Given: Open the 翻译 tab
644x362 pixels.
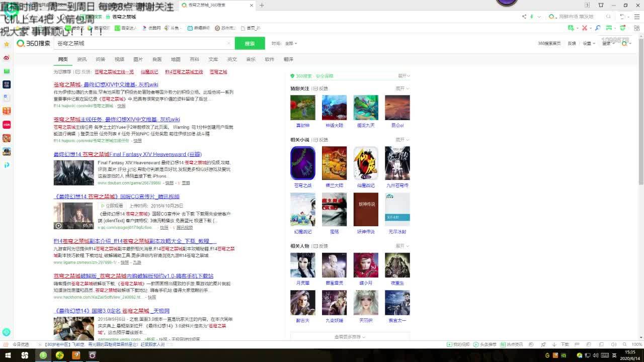Looking at the screenshot, I should (288, 59).
